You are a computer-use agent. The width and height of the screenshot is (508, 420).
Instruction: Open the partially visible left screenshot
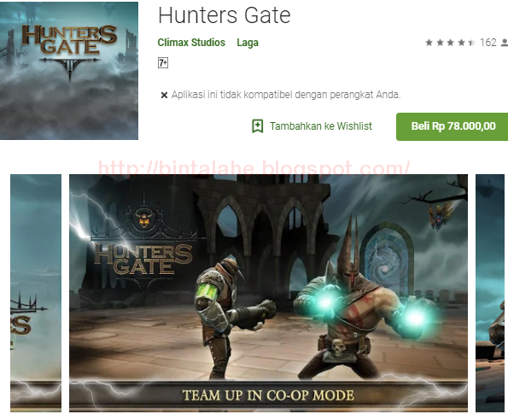click(x=36, y=293)
